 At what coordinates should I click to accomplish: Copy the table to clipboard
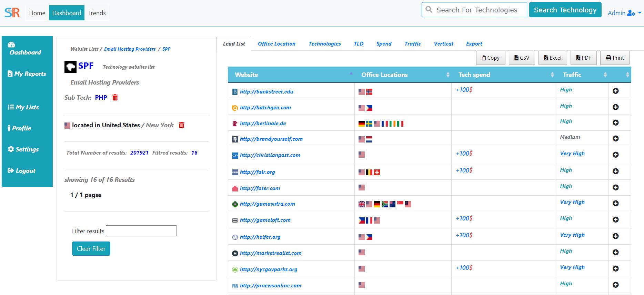pyautogui.click(x=491, y=58)
